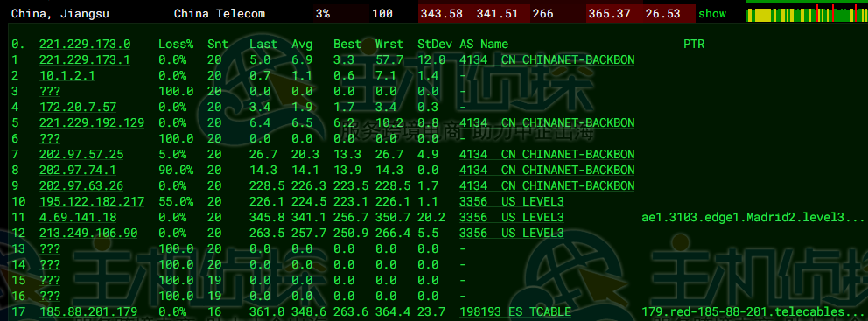Click IP address 10.1.2.1
868x321 pixels.
pos(67,75)
